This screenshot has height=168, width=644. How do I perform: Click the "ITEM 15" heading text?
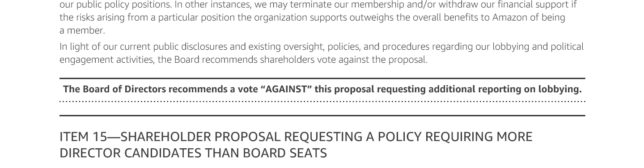coord(84,137)
